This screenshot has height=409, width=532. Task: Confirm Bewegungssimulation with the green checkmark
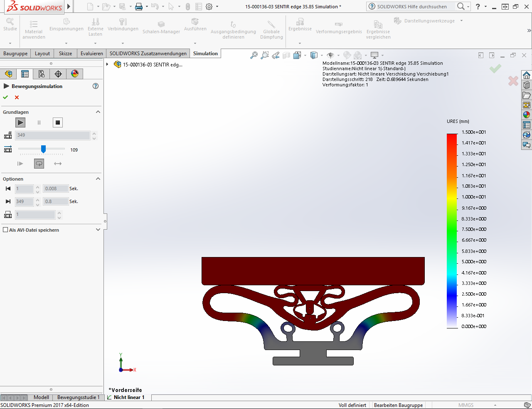[5, 98]
